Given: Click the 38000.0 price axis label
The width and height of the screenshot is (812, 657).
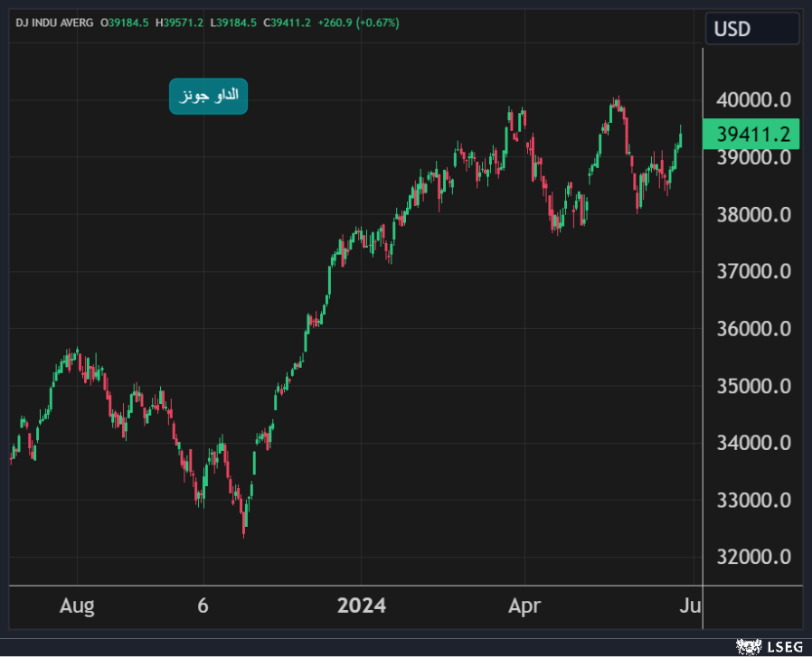Looking at the screenshot, I should coord(754,214).
